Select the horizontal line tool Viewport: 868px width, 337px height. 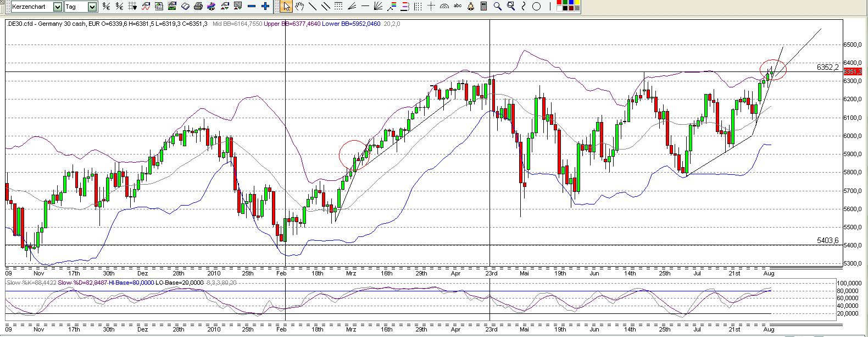point(365,6)
